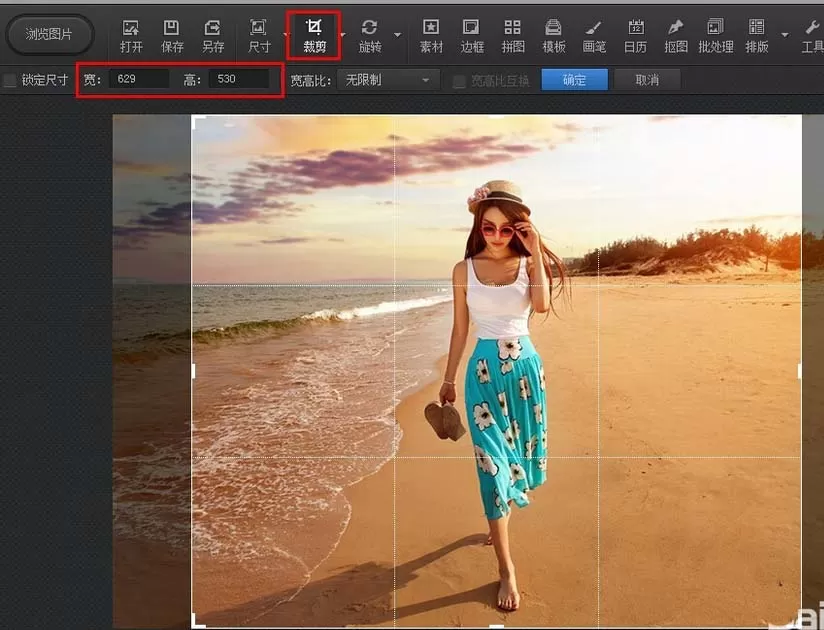
Task: Choose the 裁剪 crop tool
Action: 314,36
